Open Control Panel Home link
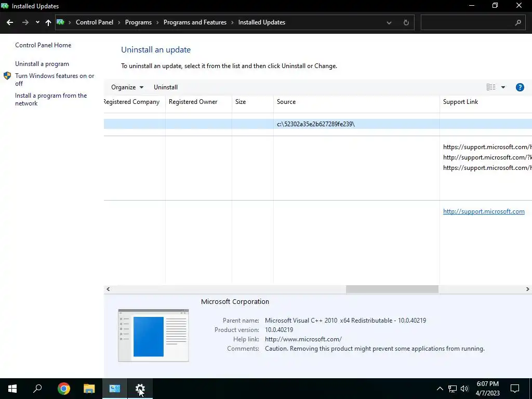The image size is (532, 399). (x=43, y=45)
